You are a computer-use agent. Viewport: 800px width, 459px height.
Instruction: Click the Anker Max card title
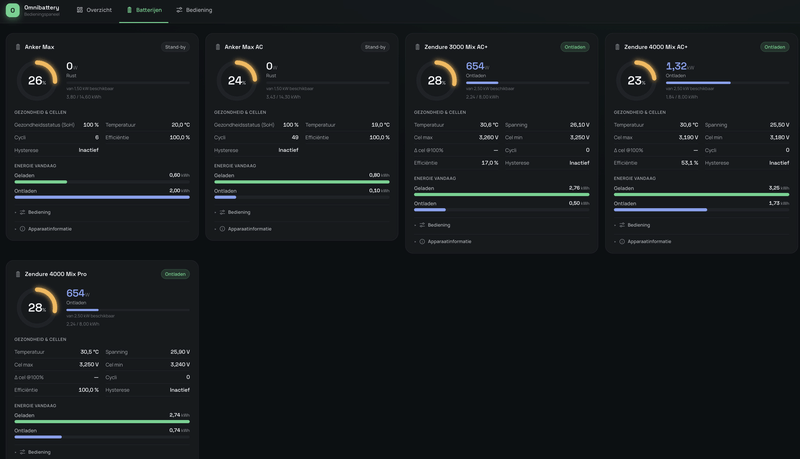tap(39, 47)
